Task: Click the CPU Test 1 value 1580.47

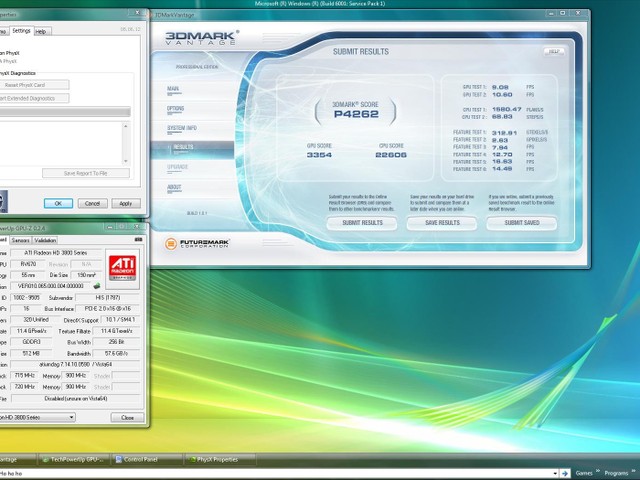Action: point(507,109)
